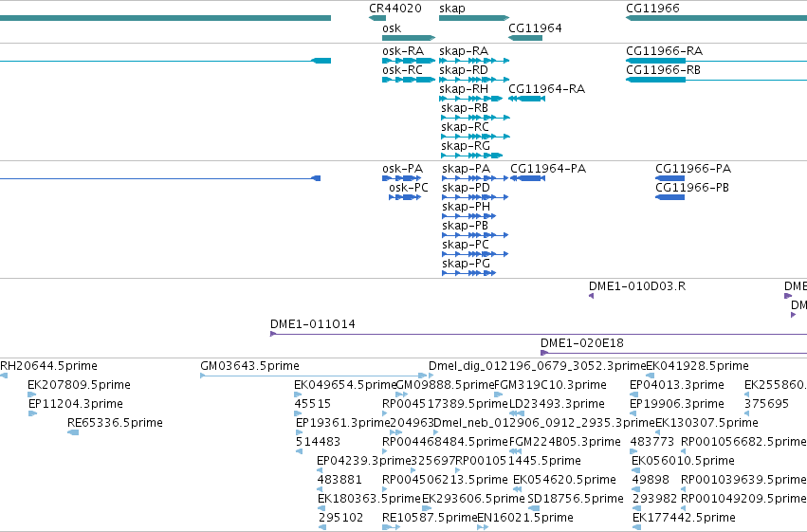
Task: Select the CG11966 gene span
Action: point(716,18)
